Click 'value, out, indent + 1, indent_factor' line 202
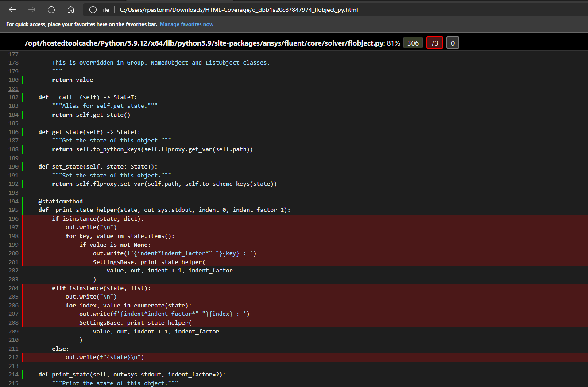 (x=170, y=270)
